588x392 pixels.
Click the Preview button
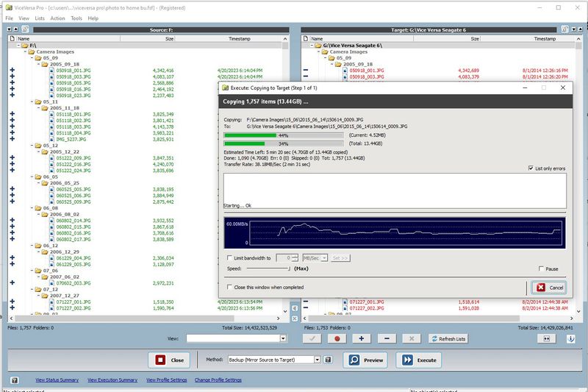tap(365, 360)
